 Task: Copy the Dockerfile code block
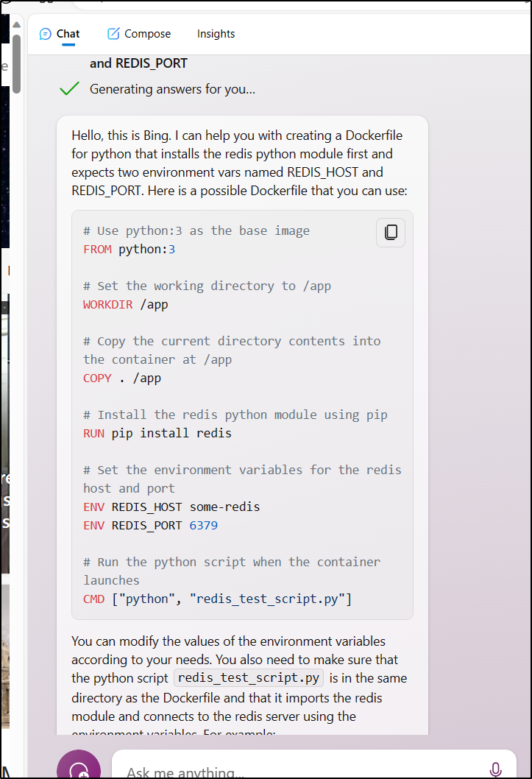[x=391, y=233]
